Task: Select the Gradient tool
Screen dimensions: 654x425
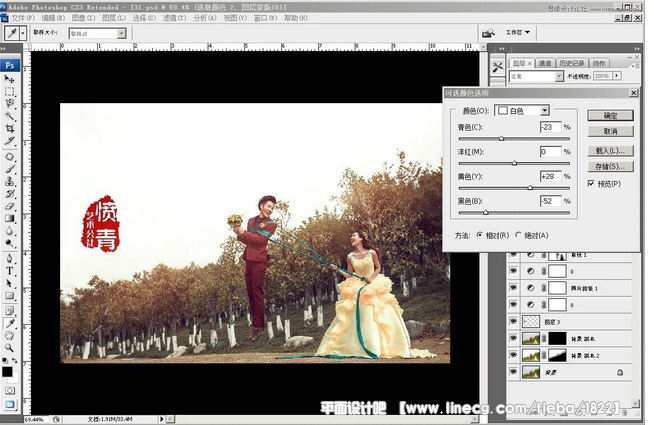Action: click(x=9, y=219)
